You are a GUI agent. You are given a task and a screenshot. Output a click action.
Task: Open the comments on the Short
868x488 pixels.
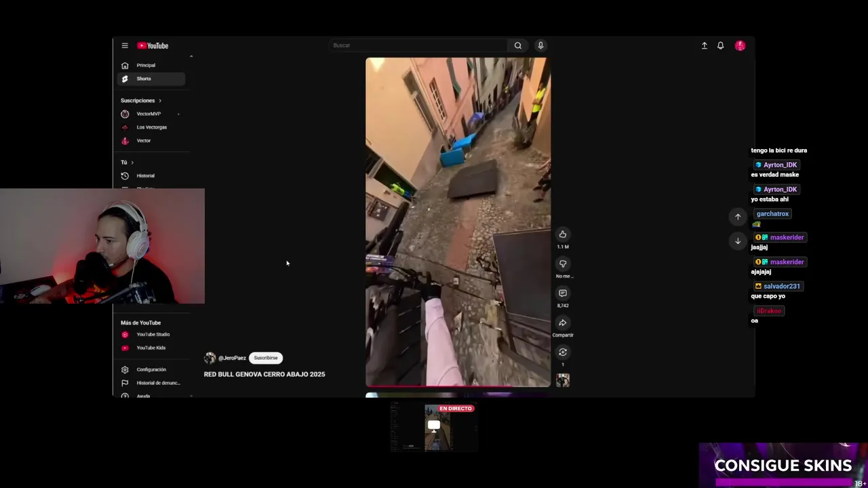pyautogui.click(x=563, y=293)
